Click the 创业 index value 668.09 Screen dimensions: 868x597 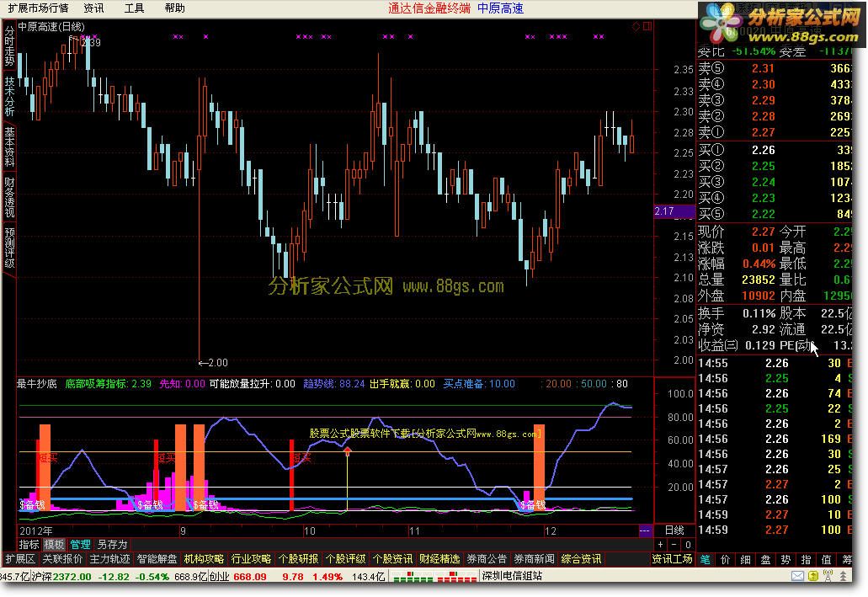(x=250, y=577)
